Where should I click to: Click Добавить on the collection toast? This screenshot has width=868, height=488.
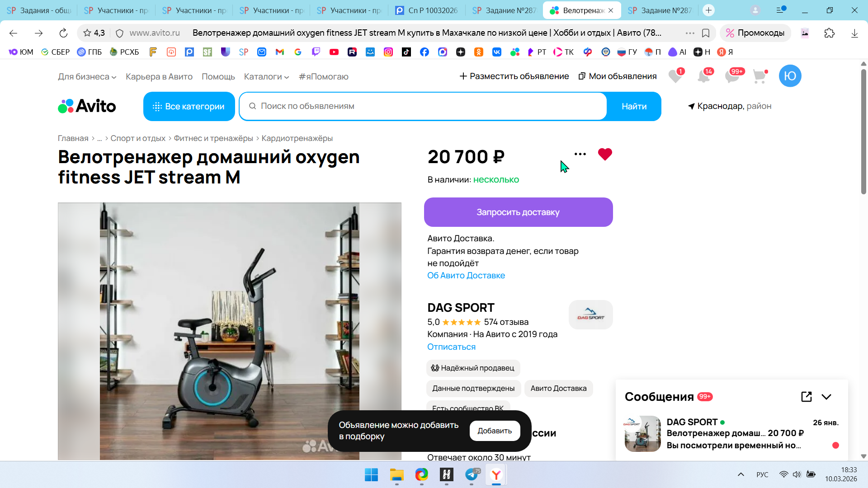[495, 431]
